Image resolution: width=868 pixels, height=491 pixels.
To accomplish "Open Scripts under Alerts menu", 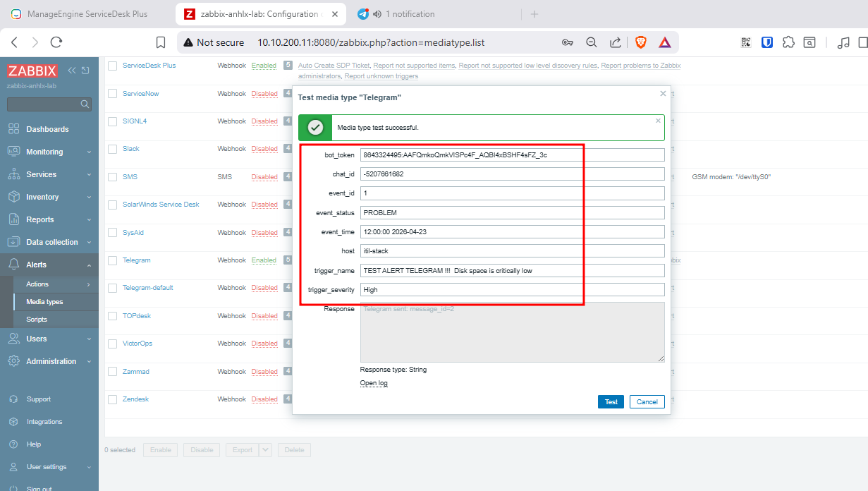I will pyautogui.click(x=37, y=320).
